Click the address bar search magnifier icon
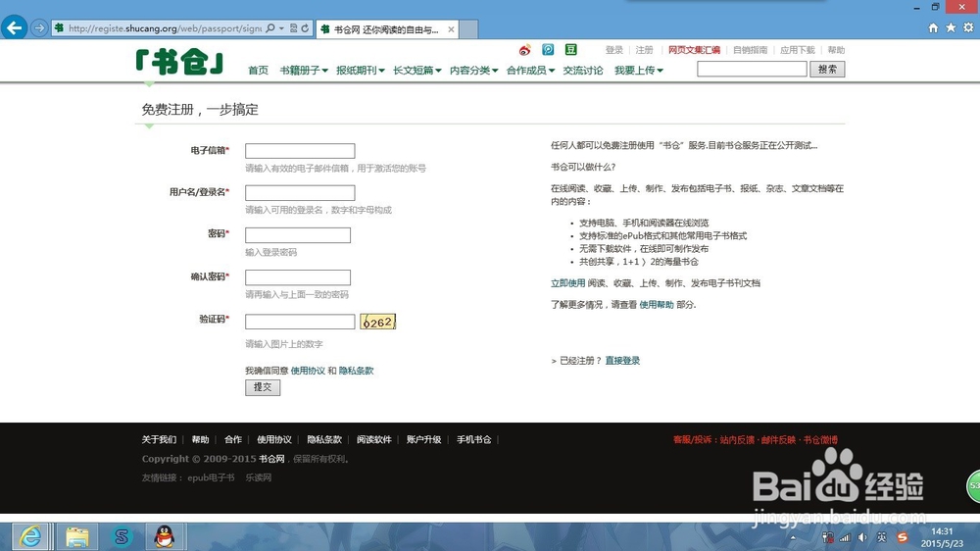Image resolution: width=980 pixels, height=551 pixels. point(270,28)
